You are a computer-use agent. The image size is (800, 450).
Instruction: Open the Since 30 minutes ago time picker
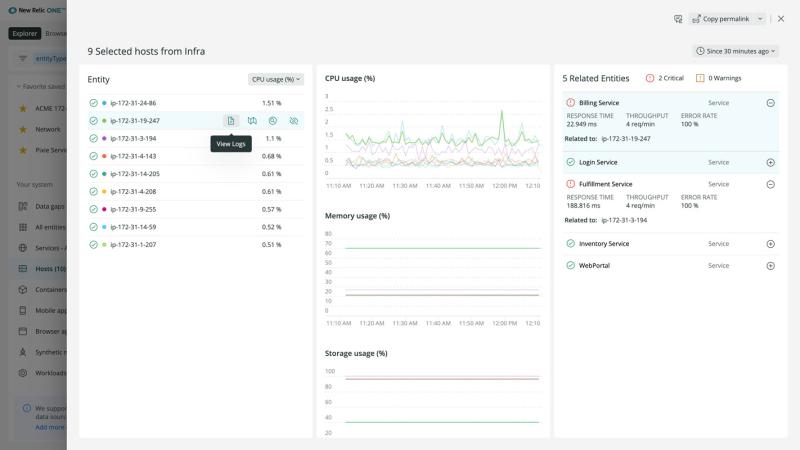click(x=735, y=51)
